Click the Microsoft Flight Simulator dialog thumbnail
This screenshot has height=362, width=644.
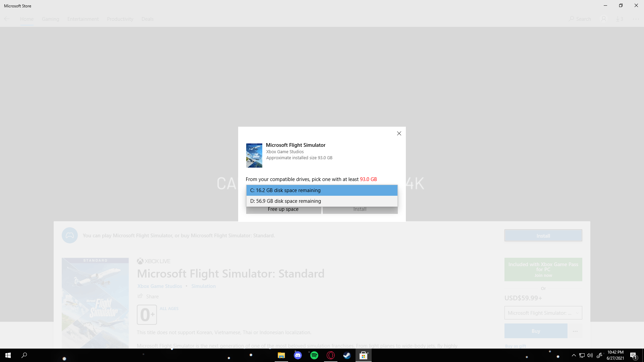click(254, 156)
